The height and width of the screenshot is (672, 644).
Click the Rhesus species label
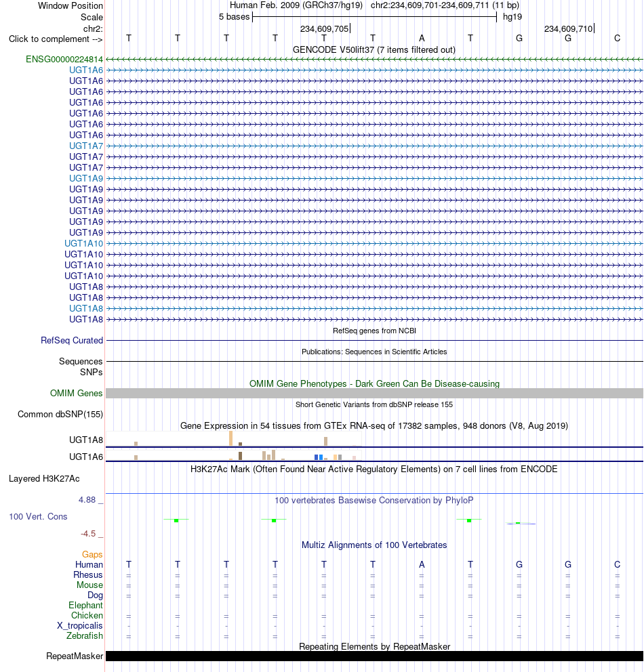(88, 574)
